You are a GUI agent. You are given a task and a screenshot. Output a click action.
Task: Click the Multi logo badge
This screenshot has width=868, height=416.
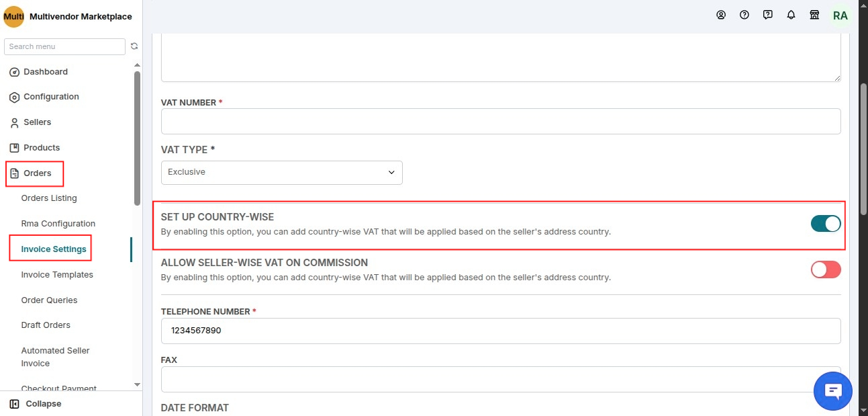click(x=14, y=16)
